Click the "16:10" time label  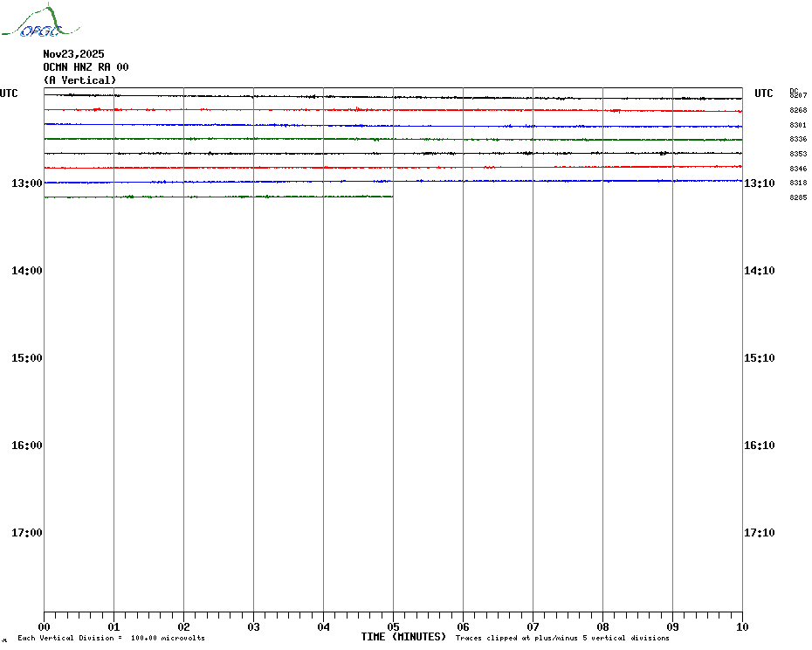click(x=760, y=446)
